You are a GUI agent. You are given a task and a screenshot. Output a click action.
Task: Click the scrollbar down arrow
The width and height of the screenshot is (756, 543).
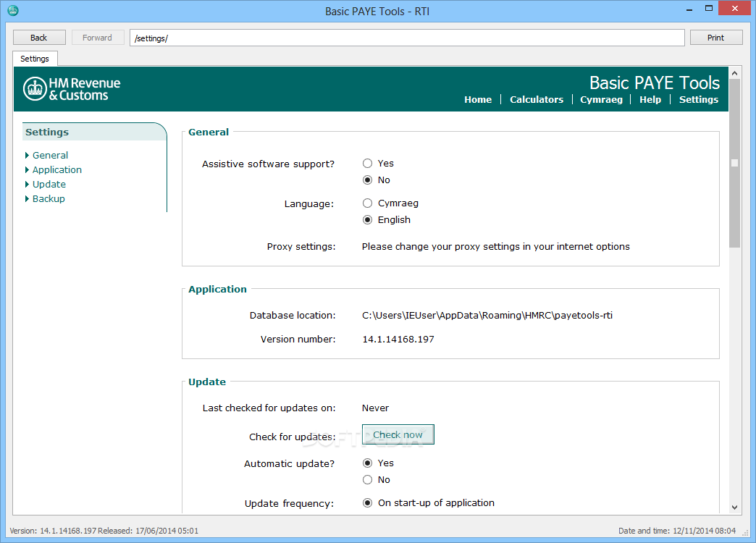point(734,508)
